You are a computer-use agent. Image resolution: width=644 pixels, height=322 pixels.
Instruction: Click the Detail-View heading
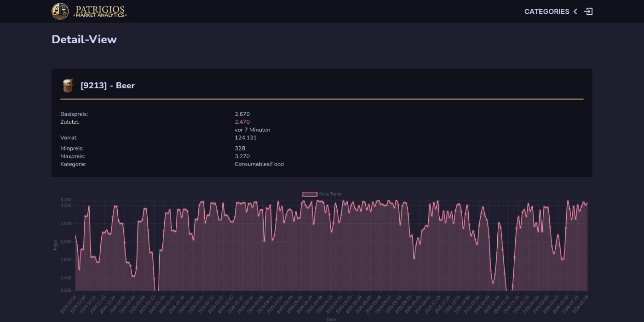84,39
